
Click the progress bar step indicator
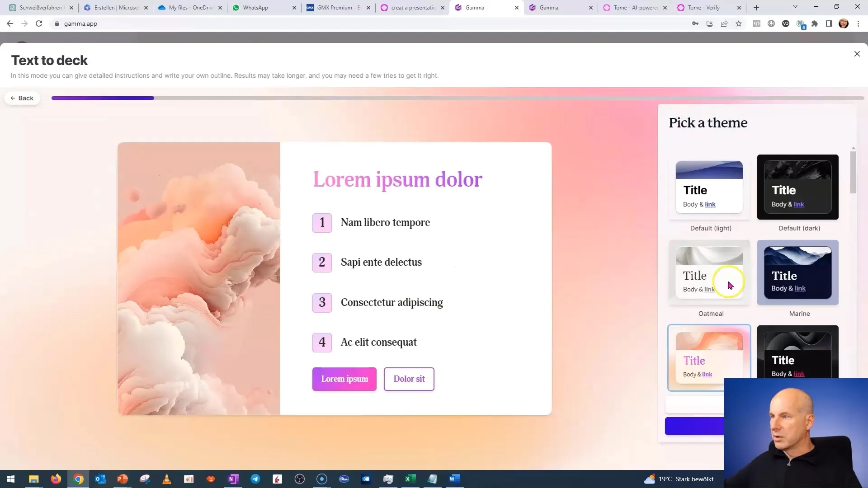coord(104,98)
